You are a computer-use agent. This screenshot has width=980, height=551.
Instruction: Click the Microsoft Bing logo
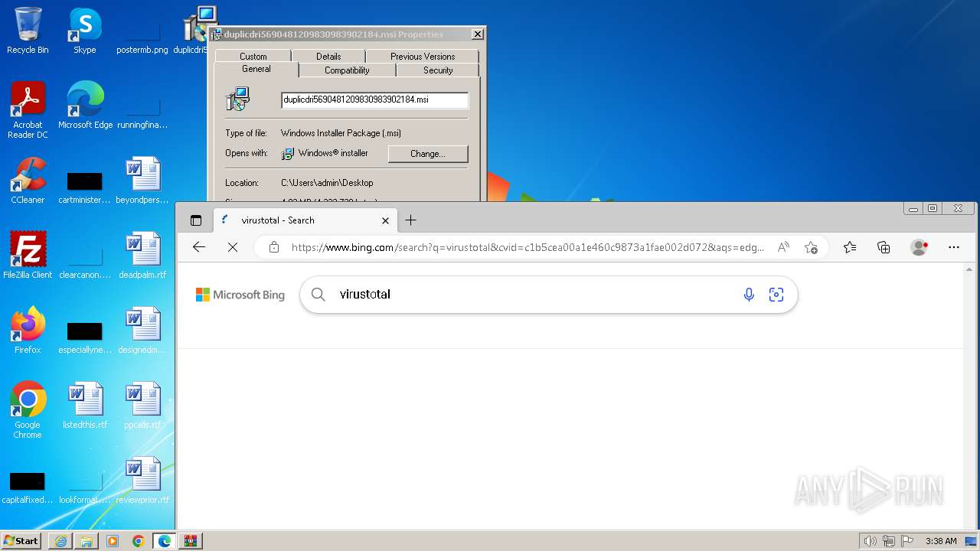(240, 295)
